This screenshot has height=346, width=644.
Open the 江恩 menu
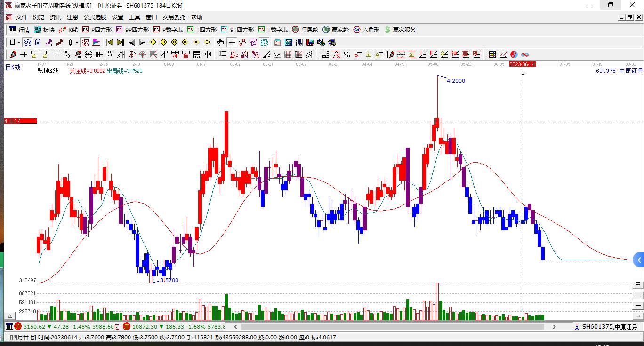pyautogui.click(x=72, y=17)
